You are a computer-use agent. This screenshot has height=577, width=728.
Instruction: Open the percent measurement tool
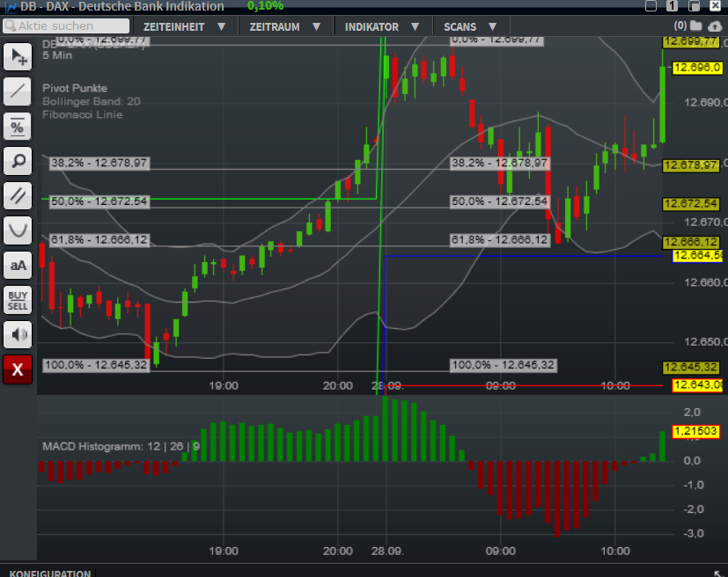tap(18, 126)
